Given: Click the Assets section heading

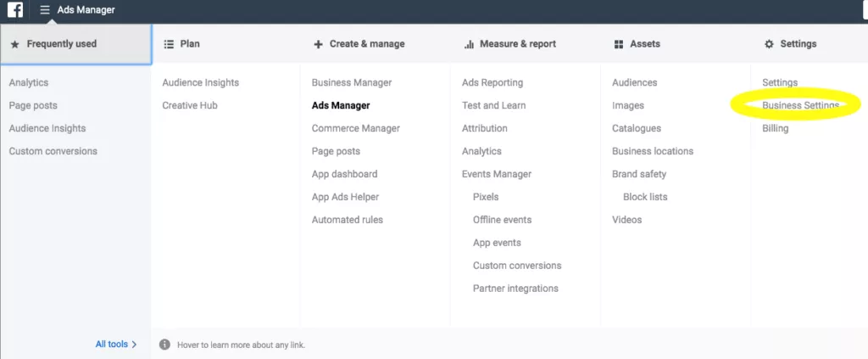Looking at the screenshot, I should (x=645, y=44).
